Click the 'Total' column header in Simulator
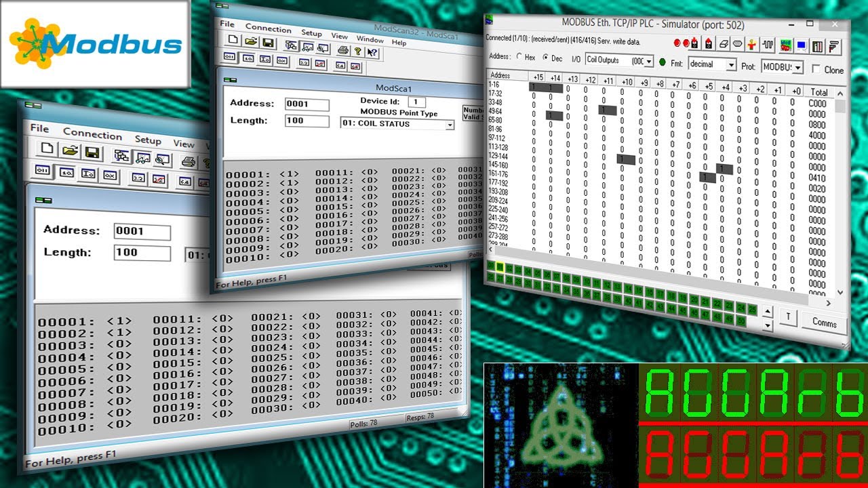The image size is (868, 488). coord(818,91)
